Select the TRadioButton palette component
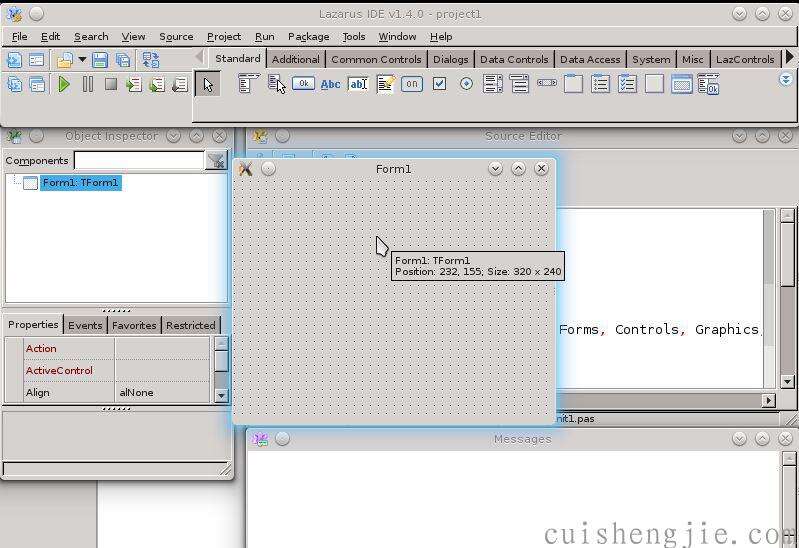 coord(466,85)
